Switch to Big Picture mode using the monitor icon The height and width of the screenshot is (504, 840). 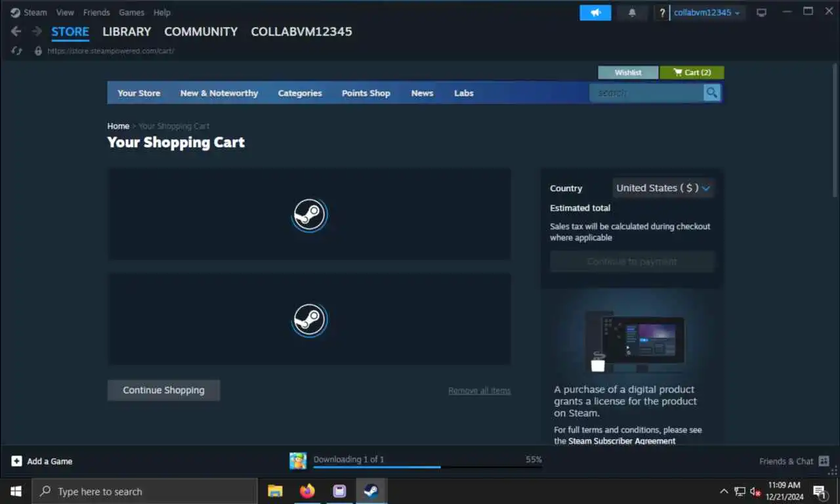(761, 12)
